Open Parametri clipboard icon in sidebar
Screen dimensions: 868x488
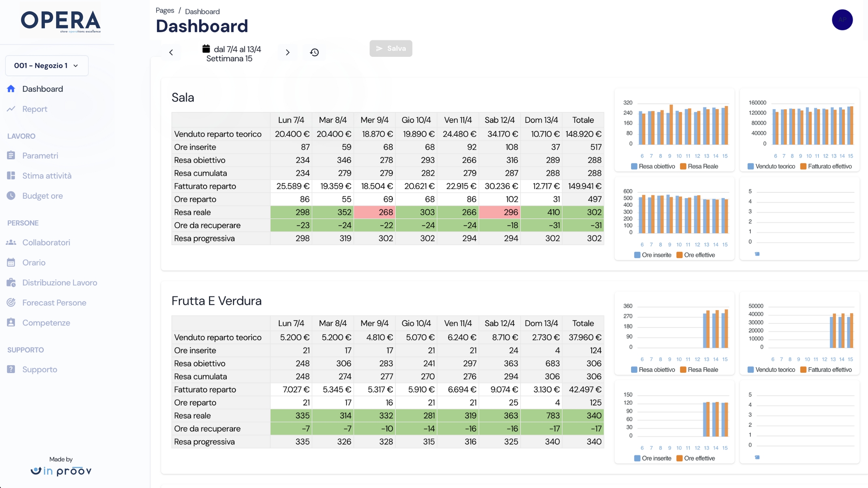11,155
